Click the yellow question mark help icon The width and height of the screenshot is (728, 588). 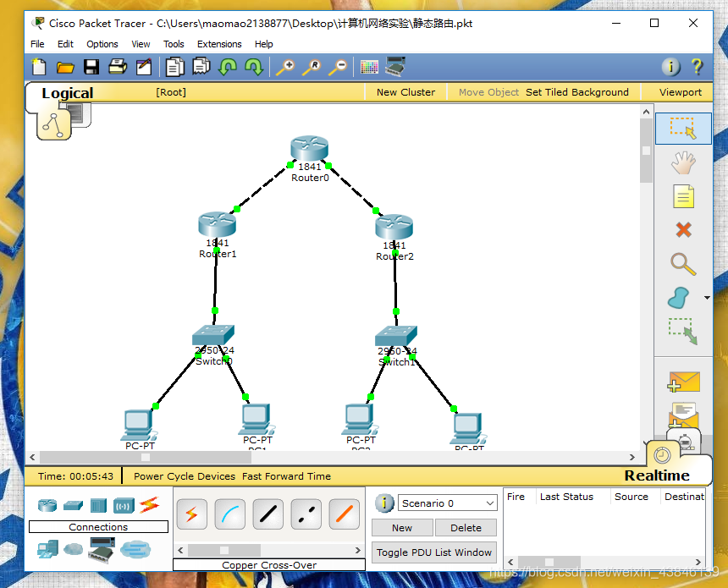(x=697, y=67)
